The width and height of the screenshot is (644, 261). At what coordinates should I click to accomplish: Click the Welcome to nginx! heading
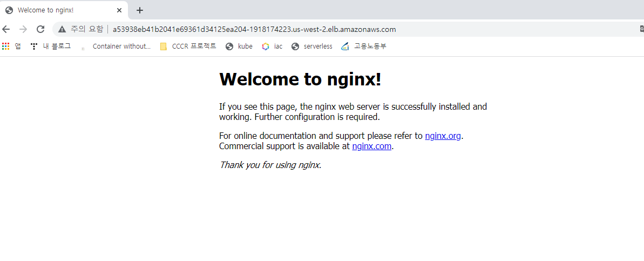coord(300,79)
